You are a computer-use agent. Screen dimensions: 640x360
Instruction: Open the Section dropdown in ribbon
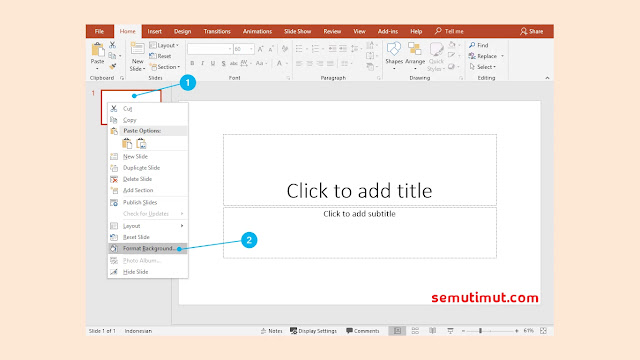point(165,67)
